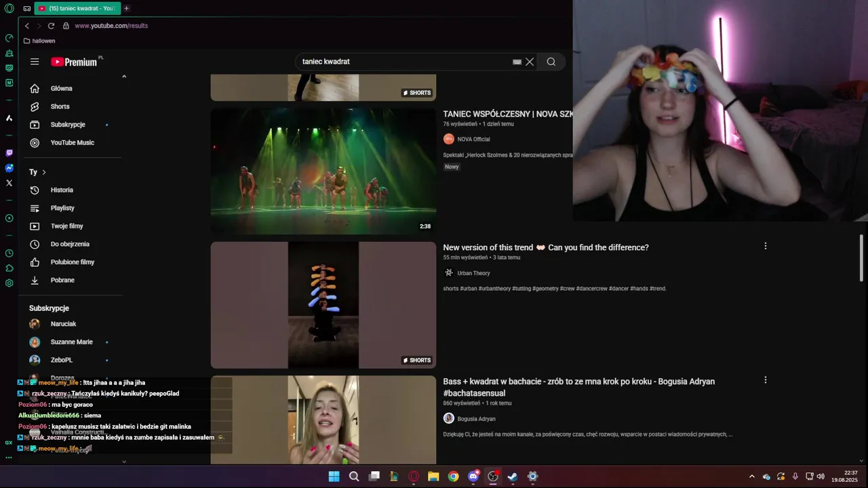The height and width of the screenshot is (488, 868).
Task: Open the hallowen bookmarks folder
Action: tap(39, 41)
